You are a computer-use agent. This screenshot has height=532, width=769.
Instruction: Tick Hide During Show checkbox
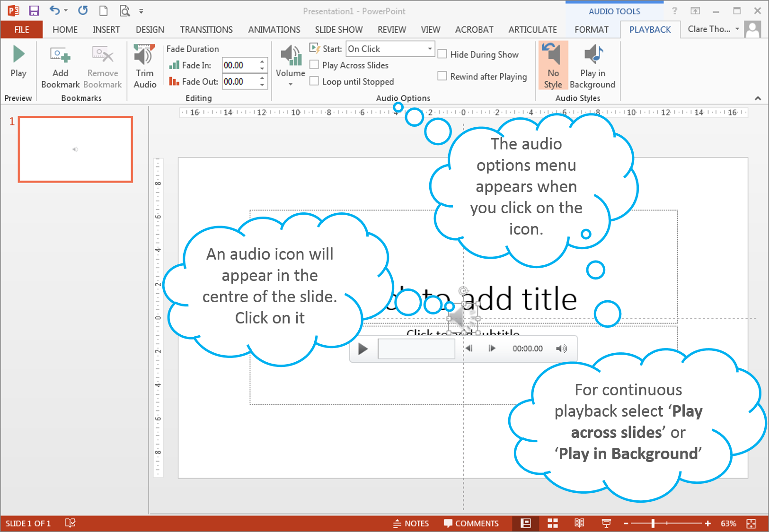pos(442,54)
